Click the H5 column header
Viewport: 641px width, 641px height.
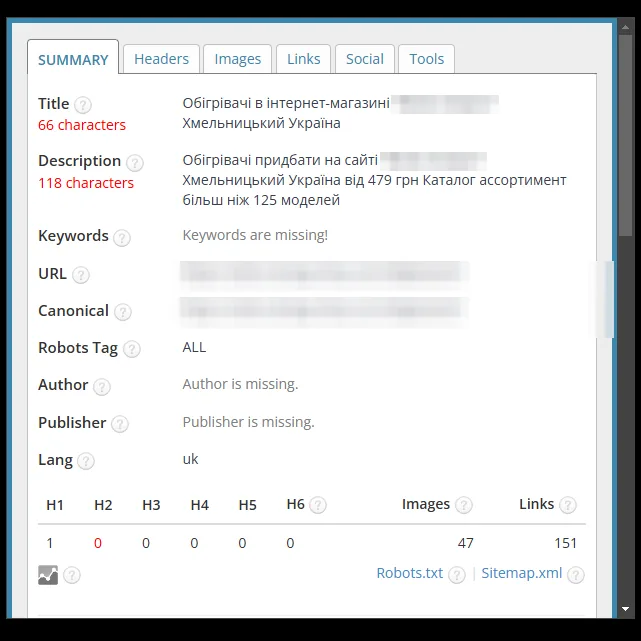(x=247, y=505)
